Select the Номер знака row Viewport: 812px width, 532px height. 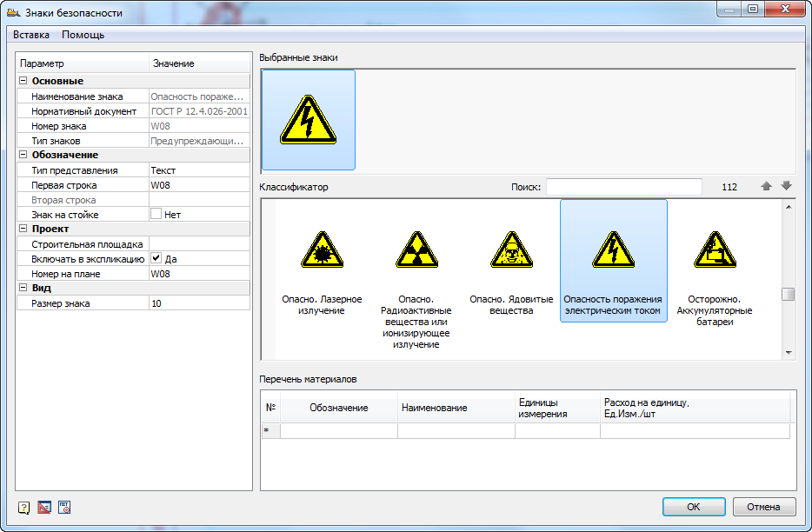click(134, 126)
